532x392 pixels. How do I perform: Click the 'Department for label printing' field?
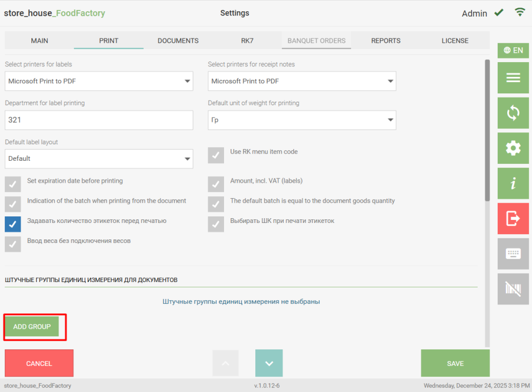pyautogui.click(x=99, y=120)
